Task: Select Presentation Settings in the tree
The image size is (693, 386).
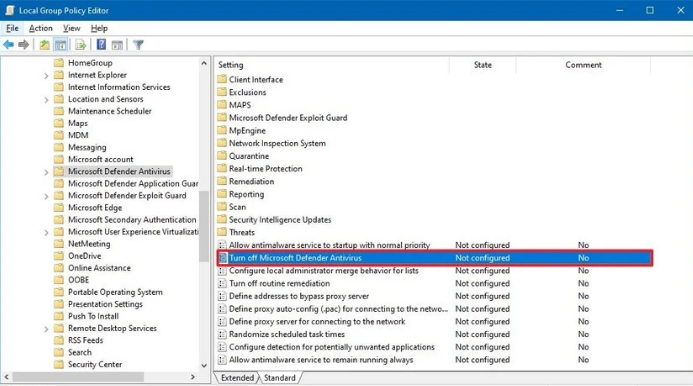Action: pos(105,304)
